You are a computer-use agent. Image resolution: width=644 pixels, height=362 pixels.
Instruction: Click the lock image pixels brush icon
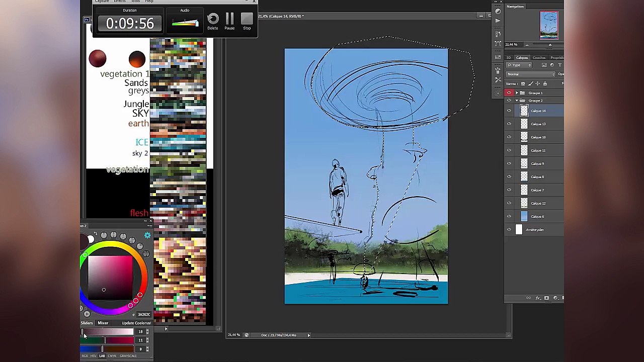[530, 83]
